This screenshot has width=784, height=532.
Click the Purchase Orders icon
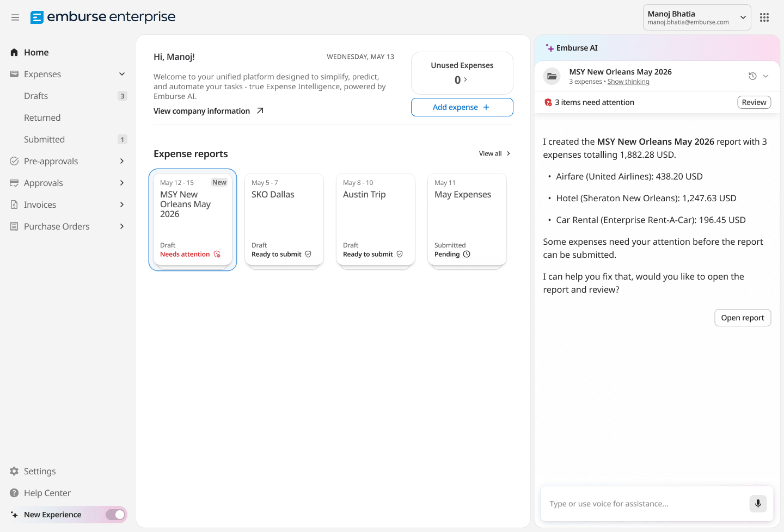tap(14, 226)
